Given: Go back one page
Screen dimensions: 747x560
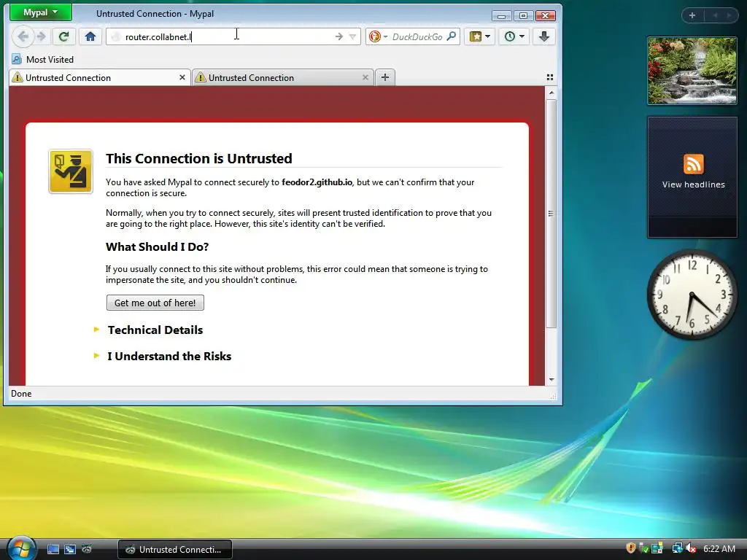Looking at the screenshot, I should point(22,36).
